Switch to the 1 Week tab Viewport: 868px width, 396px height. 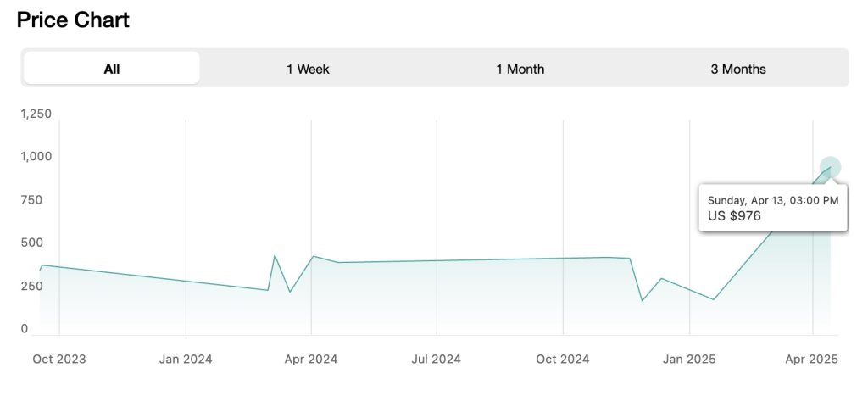(x=308, y=69)
